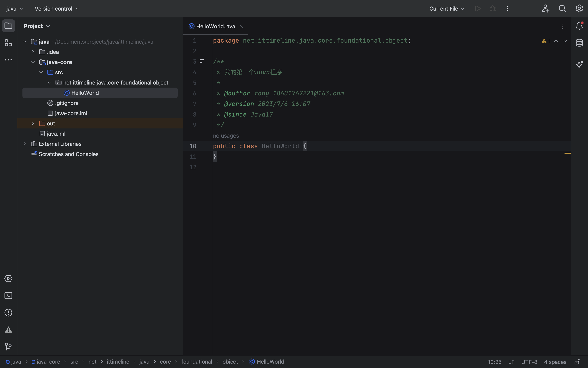588x368 pixels.
Task: Click foundational breadcrumb
Action: 197,362
